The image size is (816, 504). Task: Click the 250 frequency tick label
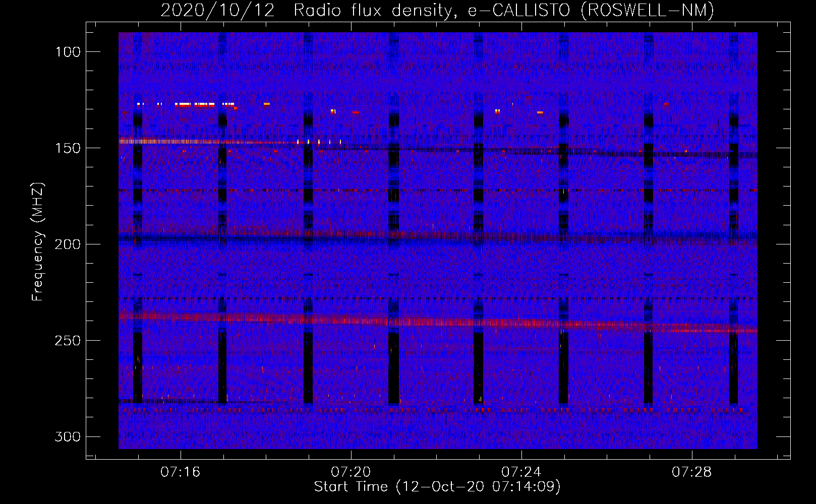[67, 341]
